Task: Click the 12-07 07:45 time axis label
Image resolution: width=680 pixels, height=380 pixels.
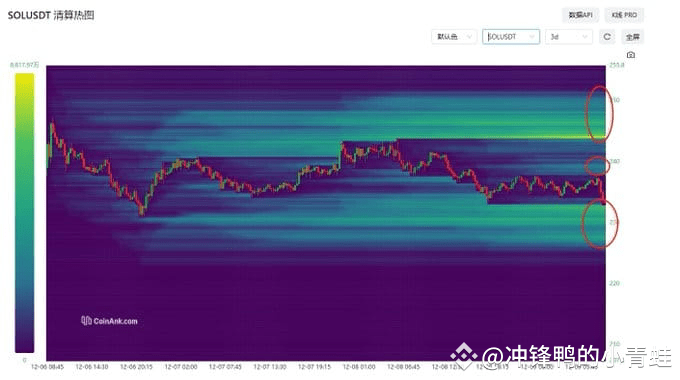Action: pyautogui.click(x=225, y=367)
